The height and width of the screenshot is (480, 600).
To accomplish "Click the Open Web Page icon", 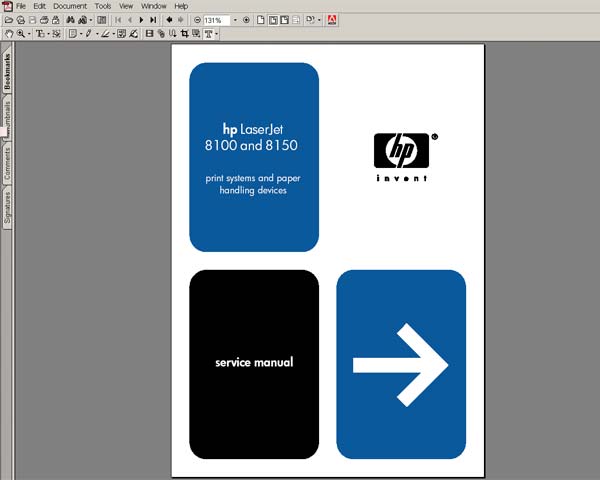I will [x=21, y=20].
